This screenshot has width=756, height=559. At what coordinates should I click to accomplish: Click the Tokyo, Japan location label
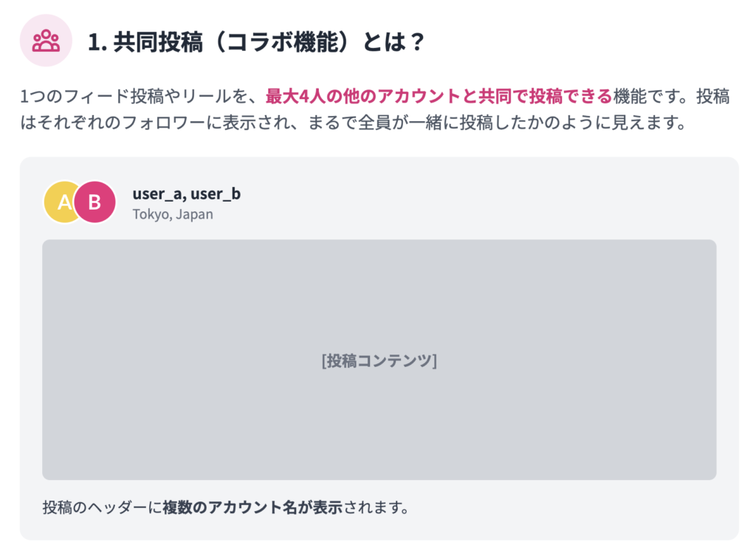point(173,214)
